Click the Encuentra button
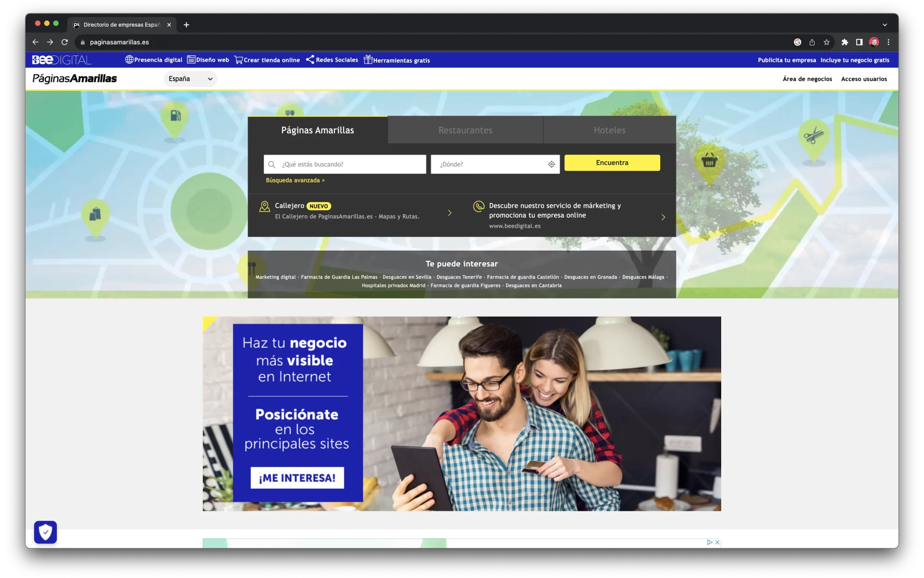Image resolution: width=924 pixels, height=578 pixels. (612, 163)
